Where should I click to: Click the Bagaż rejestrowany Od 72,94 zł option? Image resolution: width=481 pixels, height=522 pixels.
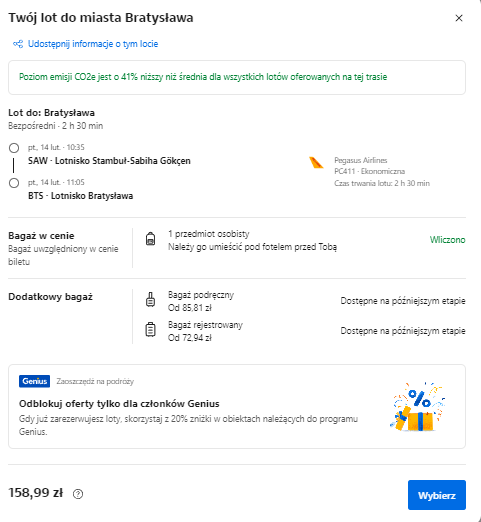coord(205,331)
